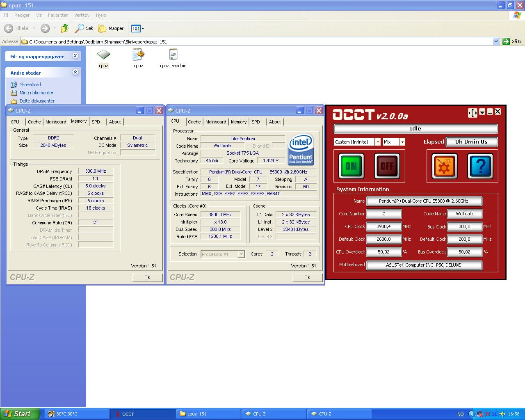
Task: Open SPD tab in right CPU-Z window
Action: point(256,122)
